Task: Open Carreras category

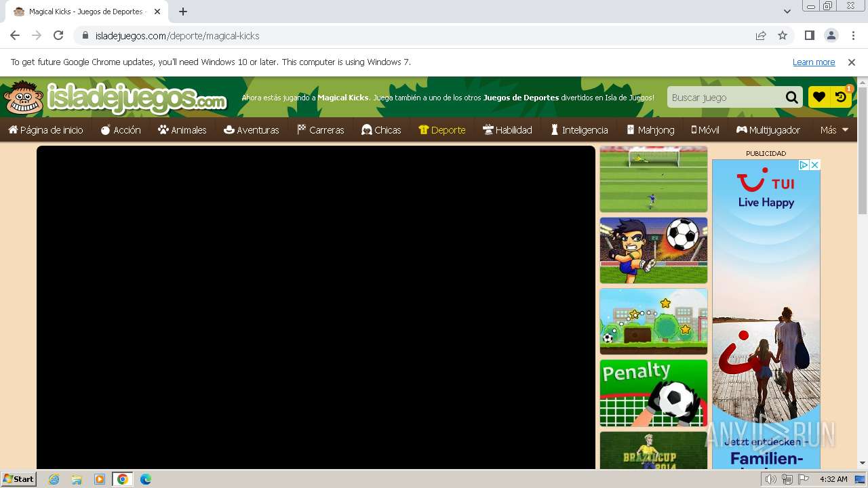Action: 321,129
